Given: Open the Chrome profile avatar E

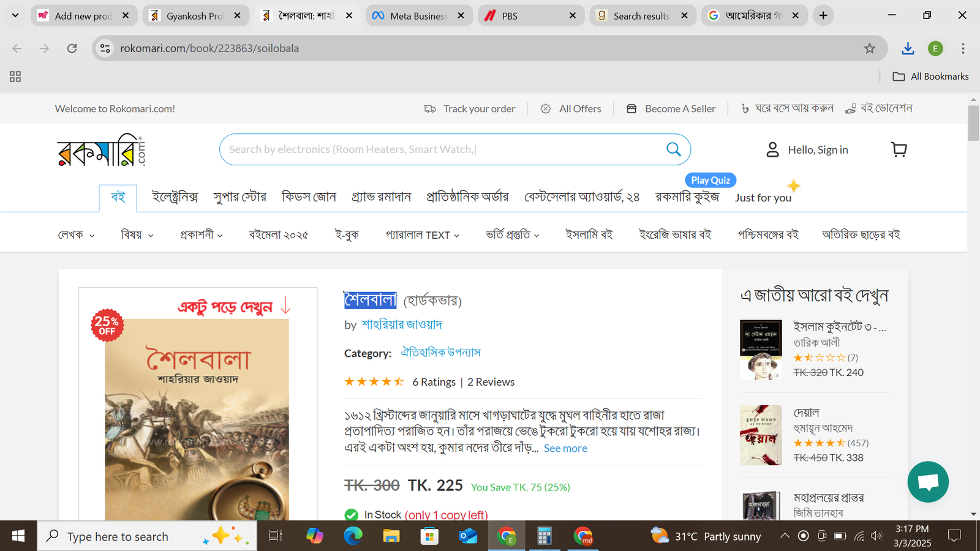Looking at the screenshot, I should pos(935,48).
